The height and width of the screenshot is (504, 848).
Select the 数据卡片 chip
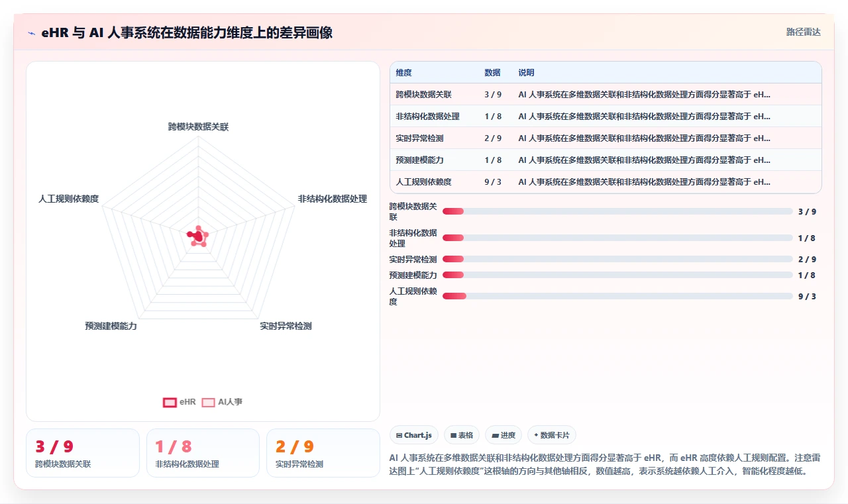(552, 435)
